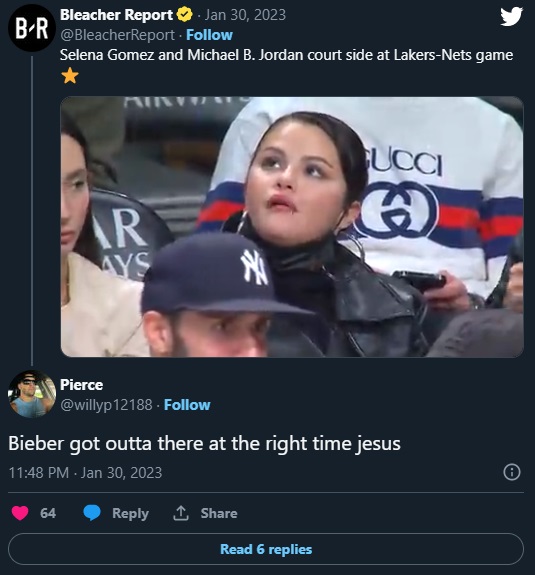
Task: Open the Bleacher Report display name
Action: click(116, 15)
